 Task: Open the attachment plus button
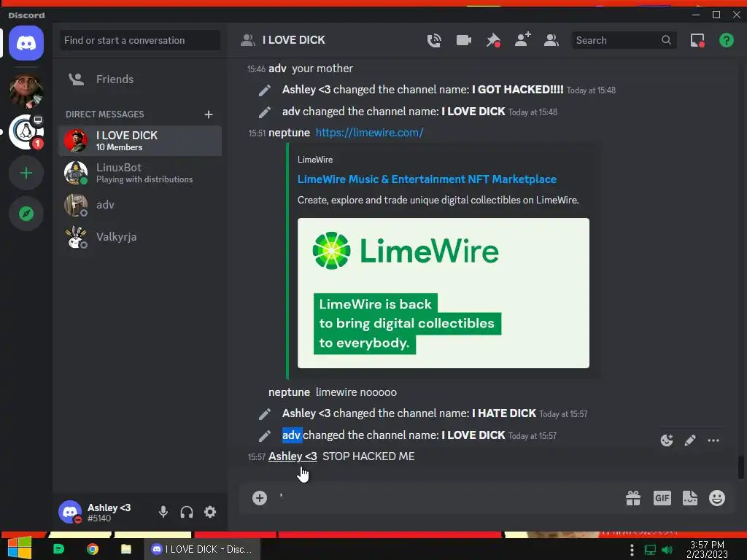260,498
